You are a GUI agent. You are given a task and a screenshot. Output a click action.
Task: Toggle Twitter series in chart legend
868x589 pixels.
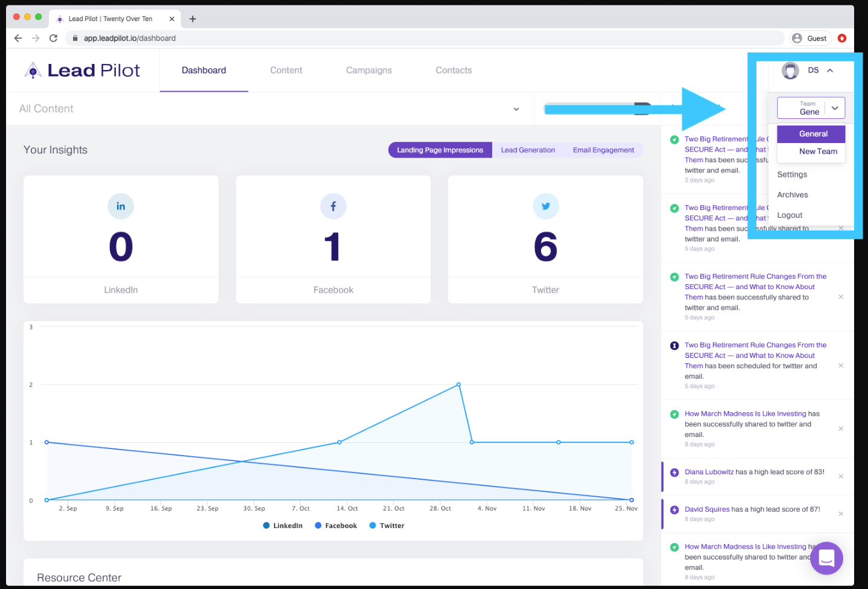[x=387, y=526]
